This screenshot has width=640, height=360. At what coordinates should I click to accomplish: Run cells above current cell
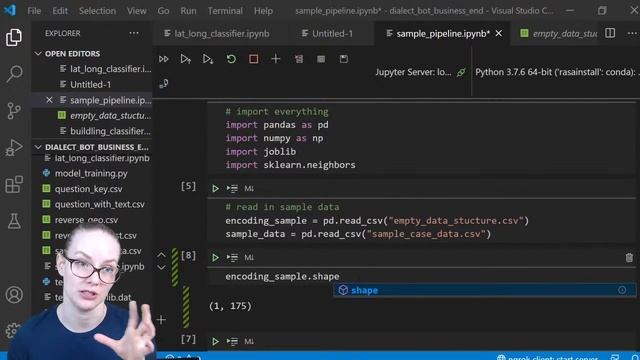tap(186, 59)
